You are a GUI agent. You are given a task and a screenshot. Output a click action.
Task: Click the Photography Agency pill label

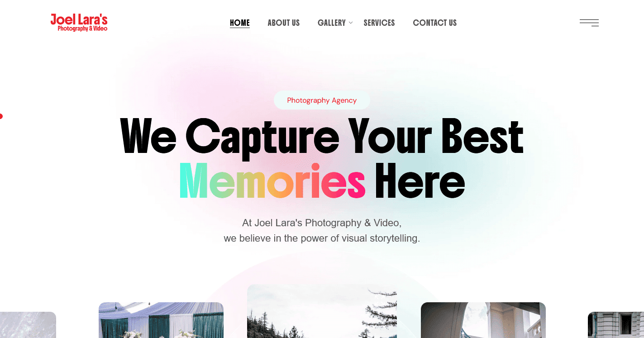322,100
